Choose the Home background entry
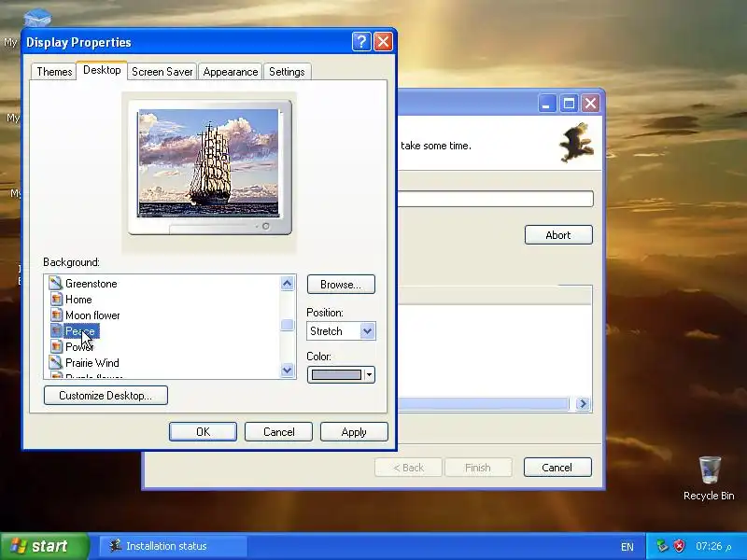Viewport: 747px width, 560px height. [x=78, y=300]
